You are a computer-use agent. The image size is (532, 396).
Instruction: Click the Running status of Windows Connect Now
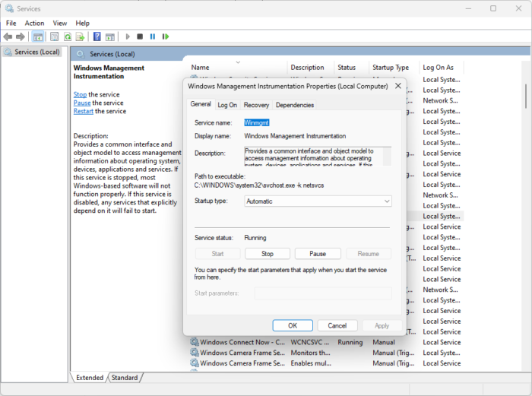pyautogui.click(x=350, y=342)
